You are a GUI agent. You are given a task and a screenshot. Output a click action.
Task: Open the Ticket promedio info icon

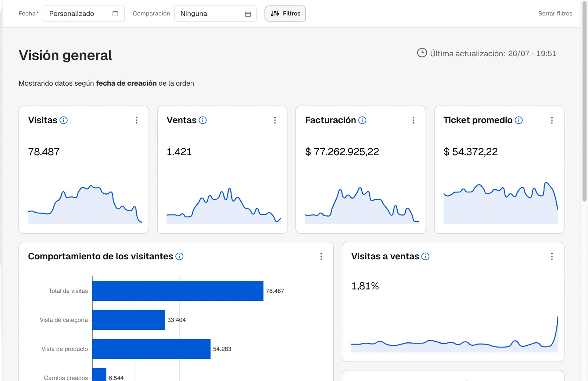pyautogui.click(x=519, y=120)
